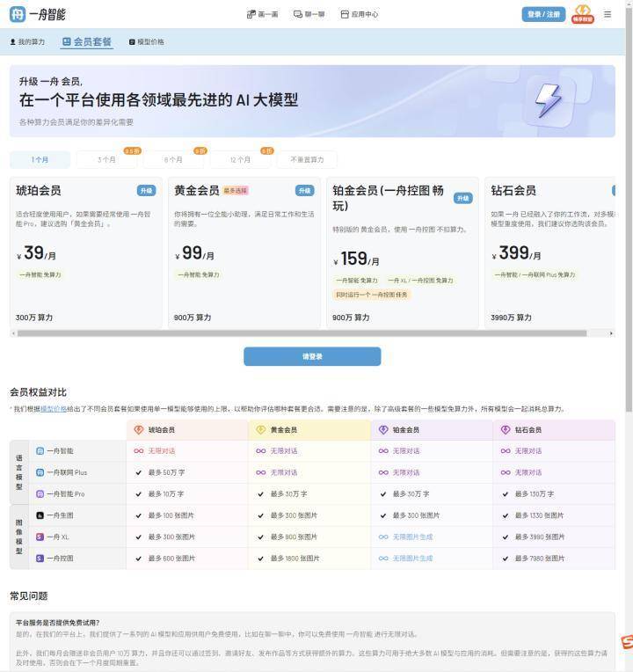The height and width of the screenshot is (672, 633).
Task: Switch to 模型价格 tab
Action: [147, 41]
